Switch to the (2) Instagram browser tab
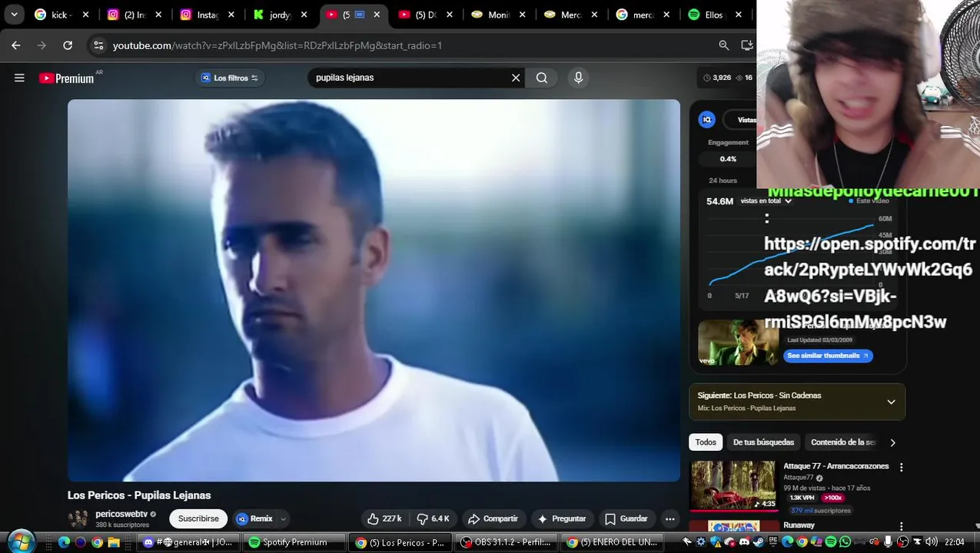This screenshot has width=980, height=553. pyautogui.click(x=135, y=15)
